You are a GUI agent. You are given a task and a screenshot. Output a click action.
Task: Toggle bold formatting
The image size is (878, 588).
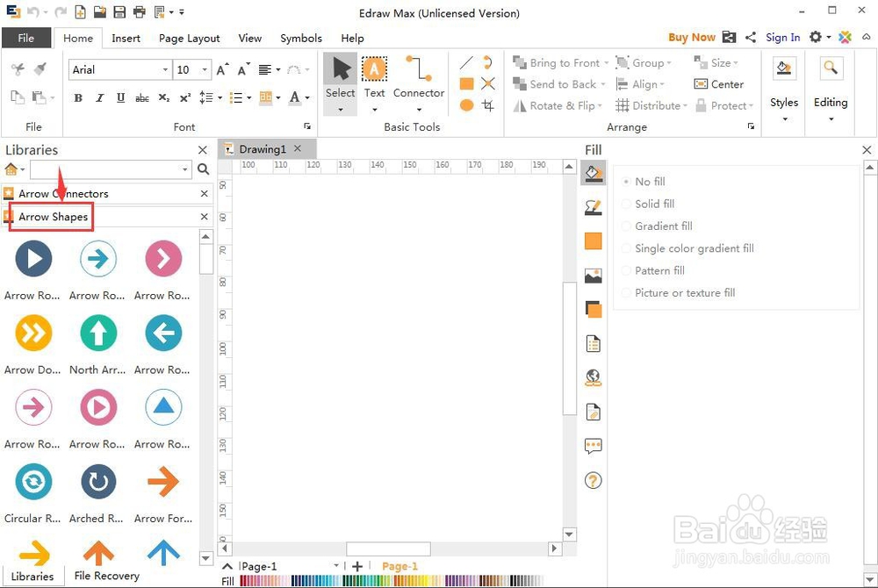(78, 98)
